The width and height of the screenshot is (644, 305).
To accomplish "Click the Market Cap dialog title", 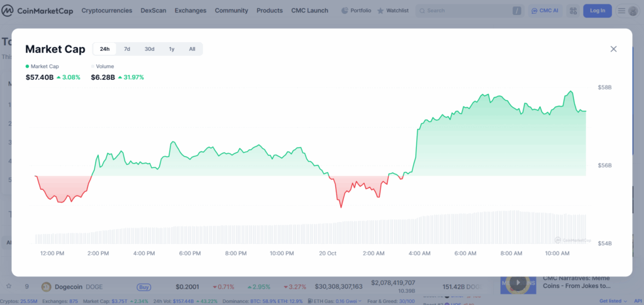I will click(55, 49).
